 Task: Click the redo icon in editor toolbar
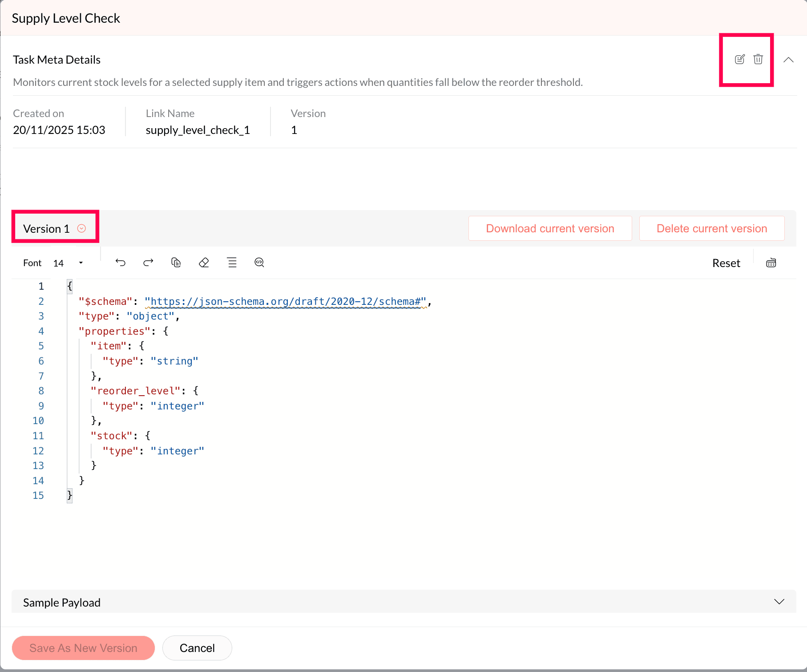point(148,263)
